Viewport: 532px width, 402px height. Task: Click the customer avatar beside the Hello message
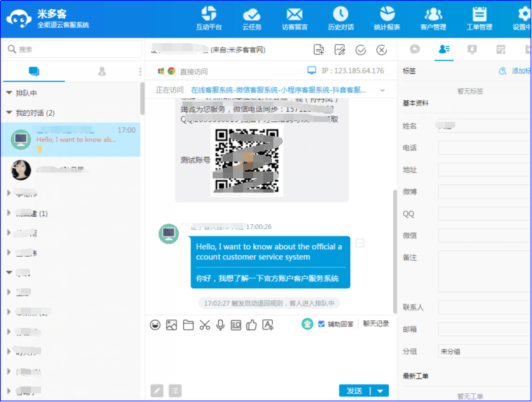[168, 234]
